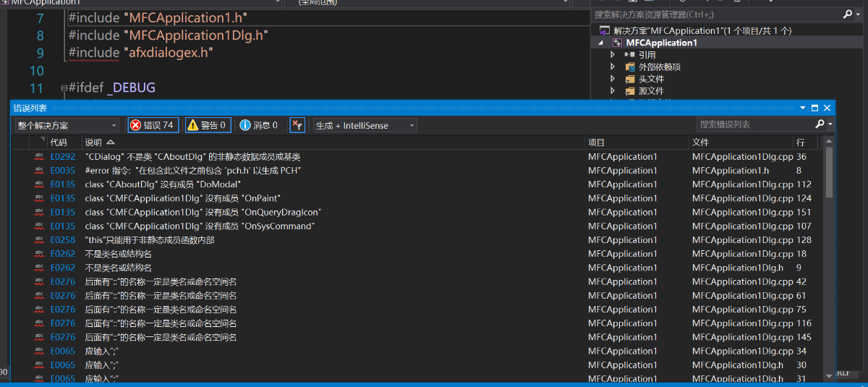Sort errors by 文件 column header
868x387 pixels.
tap(741, 143)
